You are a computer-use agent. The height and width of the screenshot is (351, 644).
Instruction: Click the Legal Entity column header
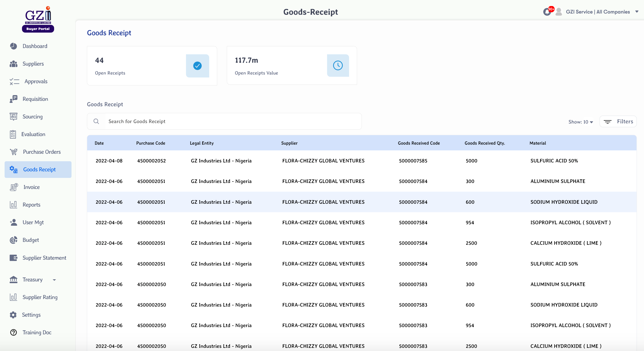[201, 143]
